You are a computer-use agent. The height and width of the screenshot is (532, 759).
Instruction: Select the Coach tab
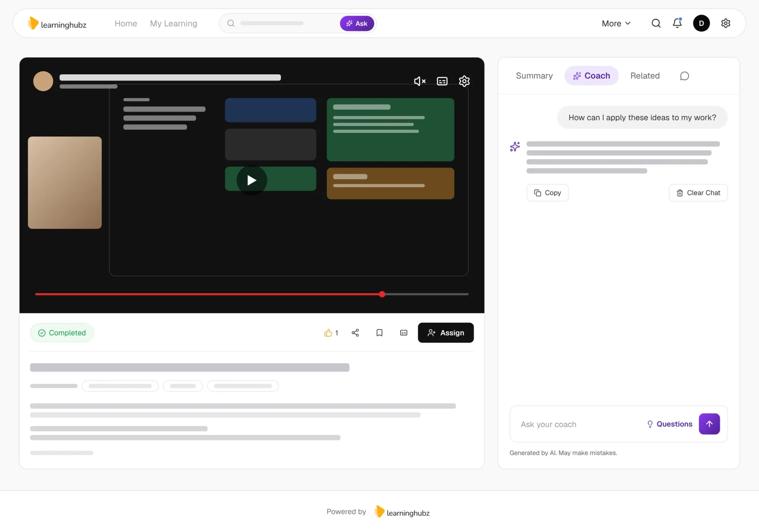[591, 76]
